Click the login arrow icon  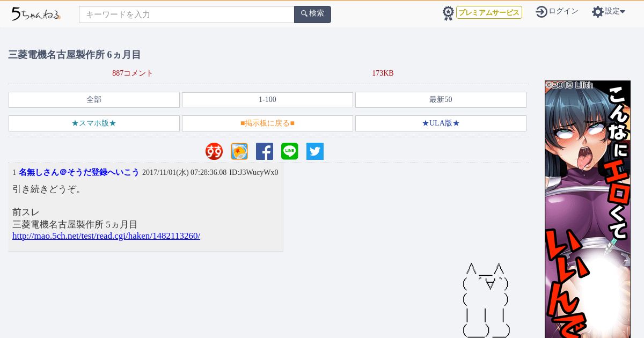pos(541,11)
